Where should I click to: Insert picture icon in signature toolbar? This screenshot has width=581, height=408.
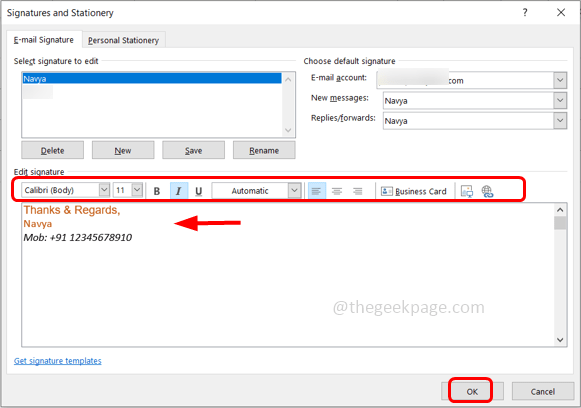[467, 191]
